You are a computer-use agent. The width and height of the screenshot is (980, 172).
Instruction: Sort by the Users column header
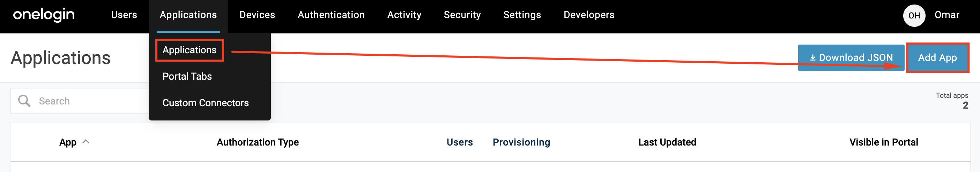pos(459,142)
